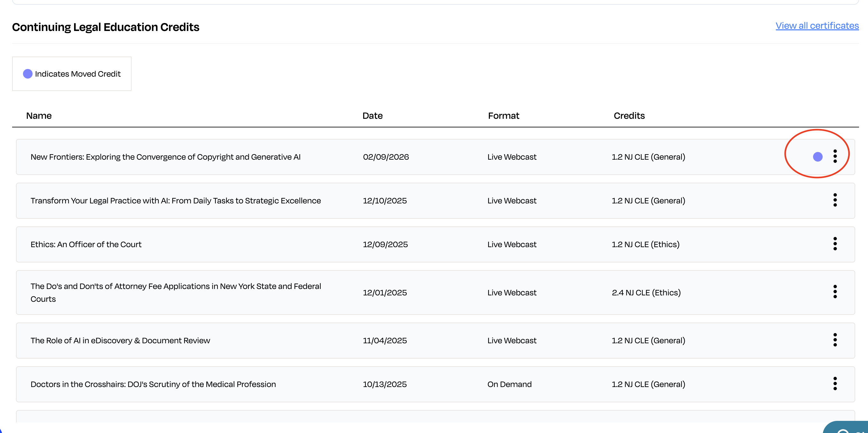Select 'The Role of AI in eDiscovery' title
The width and height of the screenshot is (868, 433).
[120, 341]
